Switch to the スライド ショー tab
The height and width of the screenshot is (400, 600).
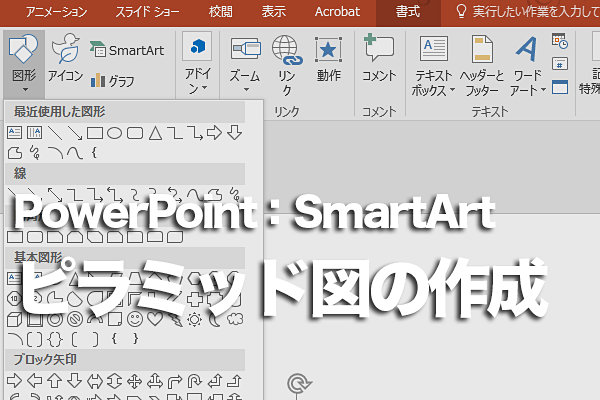[148, 12]
